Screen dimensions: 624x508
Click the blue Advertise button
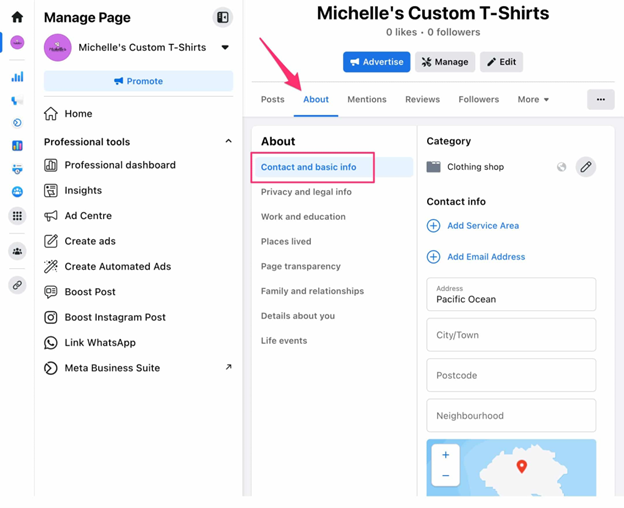(376, 62)
